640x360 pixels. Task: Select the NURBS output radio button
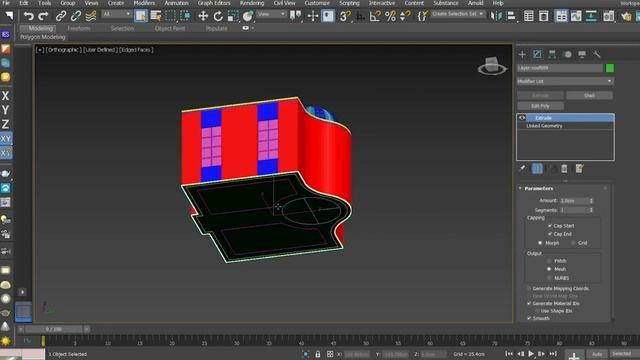click(549, 278)
